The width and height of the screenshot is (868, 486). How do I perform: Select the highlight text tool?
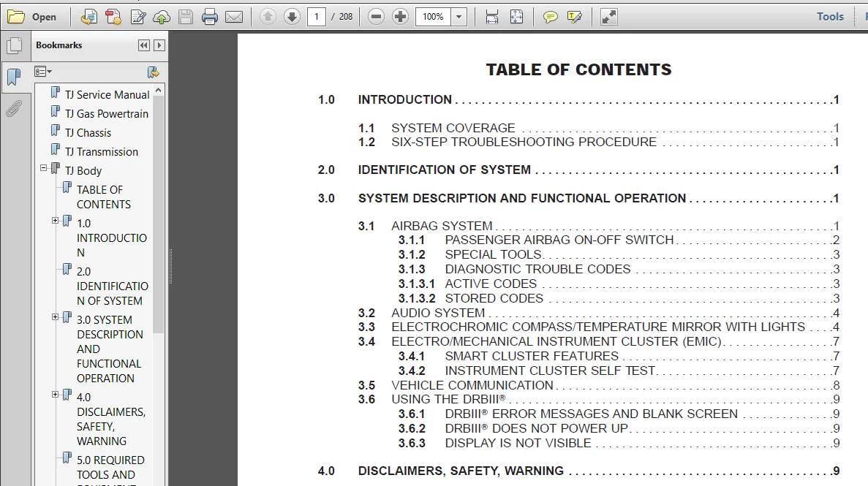pyautogui.click(x=574, y=17)
